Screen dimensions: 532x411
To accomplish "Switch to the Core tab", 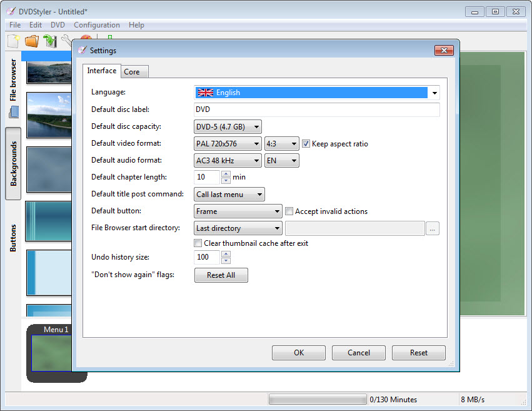I will 134,71.
